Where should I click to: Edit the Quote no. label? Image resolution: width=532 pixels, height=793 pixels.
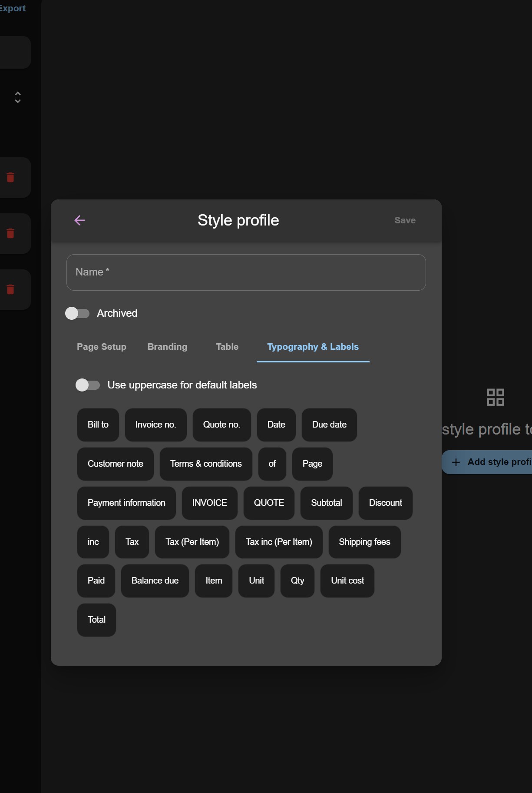pos(221,425)
